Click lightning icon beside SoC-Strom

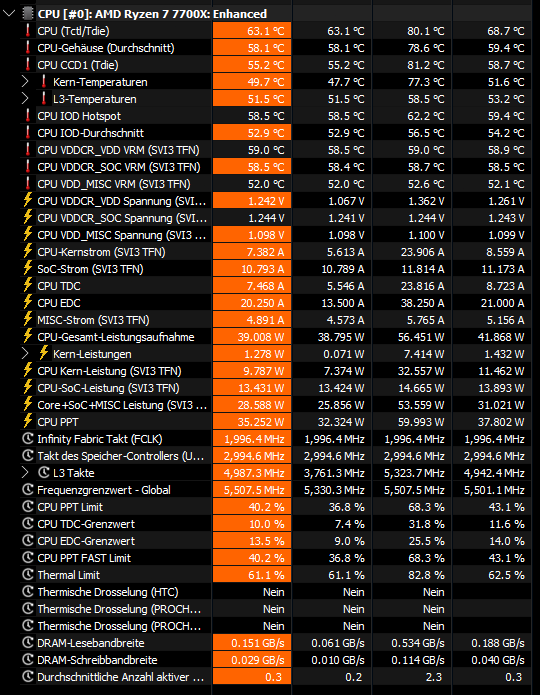click(27, 269)
